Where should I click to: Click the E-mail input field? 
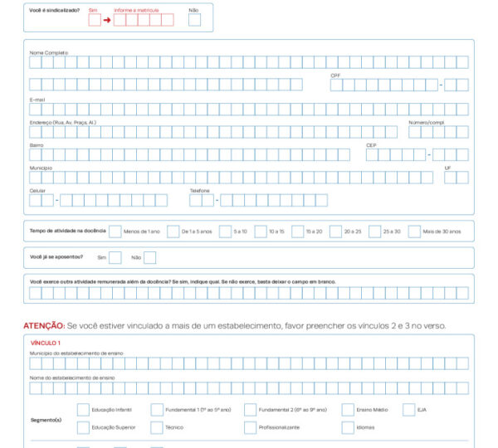(249, 109)
